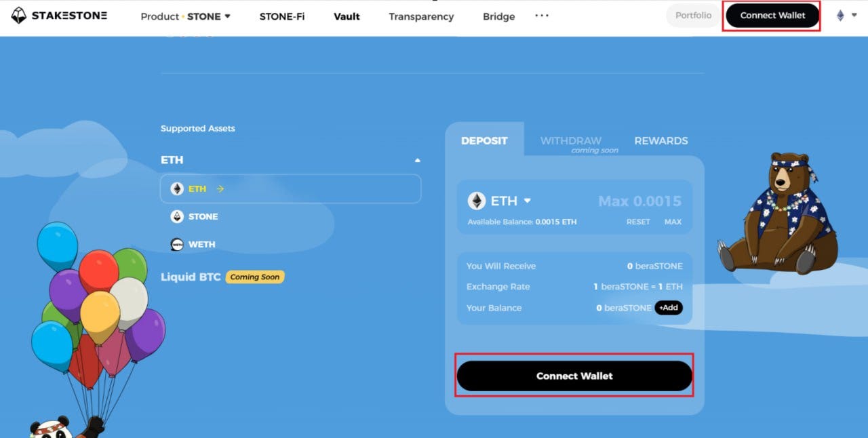The height and width of the screenshot is (438, 868).
Task: Click the MAX link
Action: click(673, 222)
